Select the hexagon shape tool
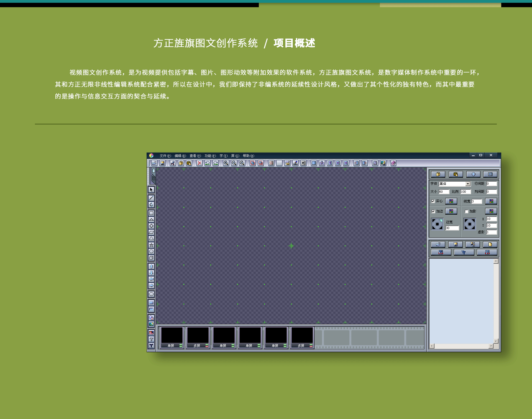Image resolution: width=532 pixels, height=419 pixels. 151,251
